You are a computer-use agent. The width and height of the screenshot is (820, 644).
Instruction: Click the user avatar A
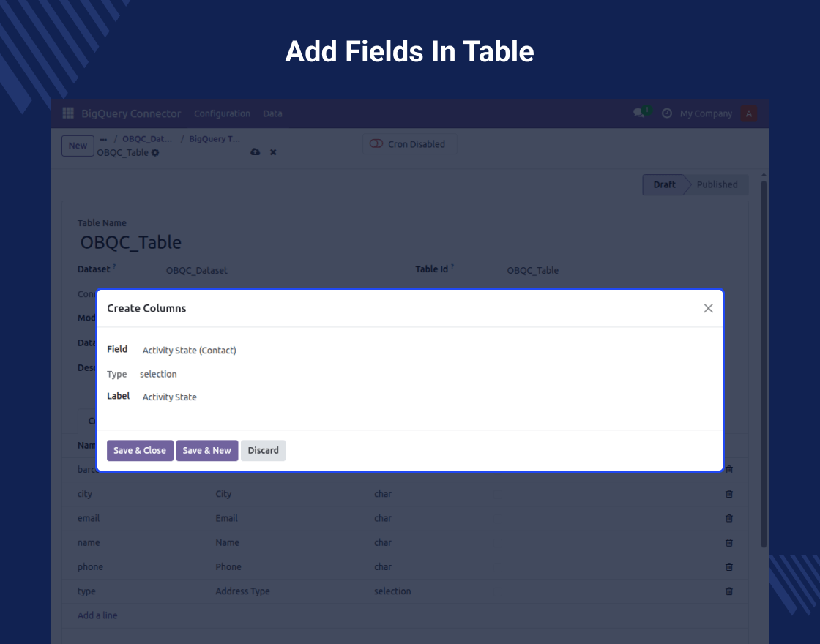click(x=749, y=113)
